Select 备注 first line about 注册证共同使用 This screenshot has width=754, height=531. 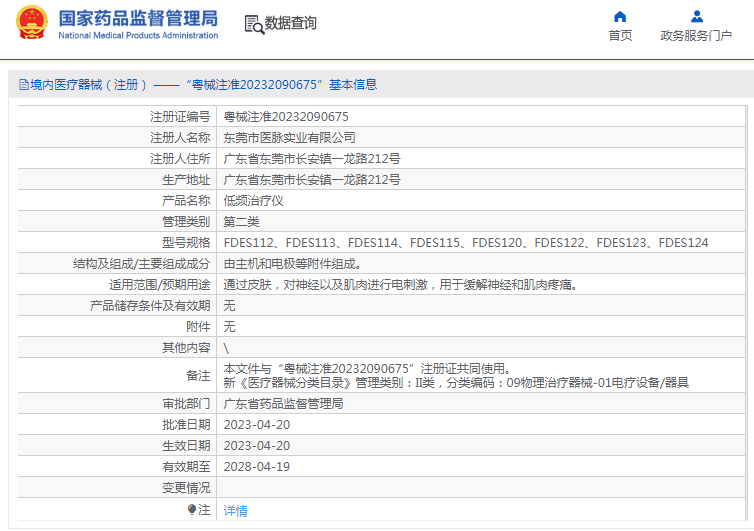(367, 369)
